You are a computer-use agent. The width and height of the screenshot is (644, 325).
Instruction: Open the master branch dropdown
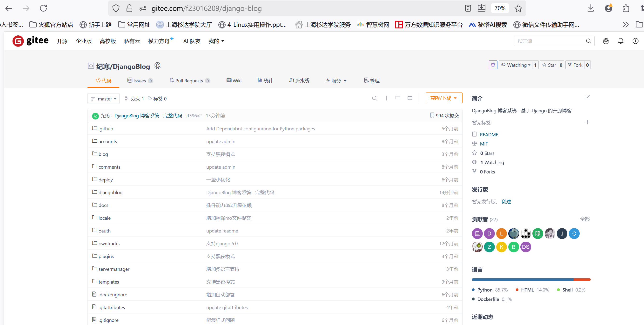pyautogui.click(x=104, y=99)
